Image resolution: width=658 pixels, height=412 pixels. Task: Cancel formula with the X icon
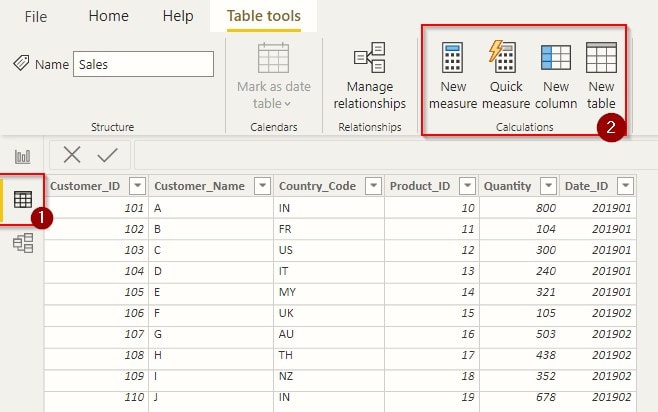click(72, 155)
